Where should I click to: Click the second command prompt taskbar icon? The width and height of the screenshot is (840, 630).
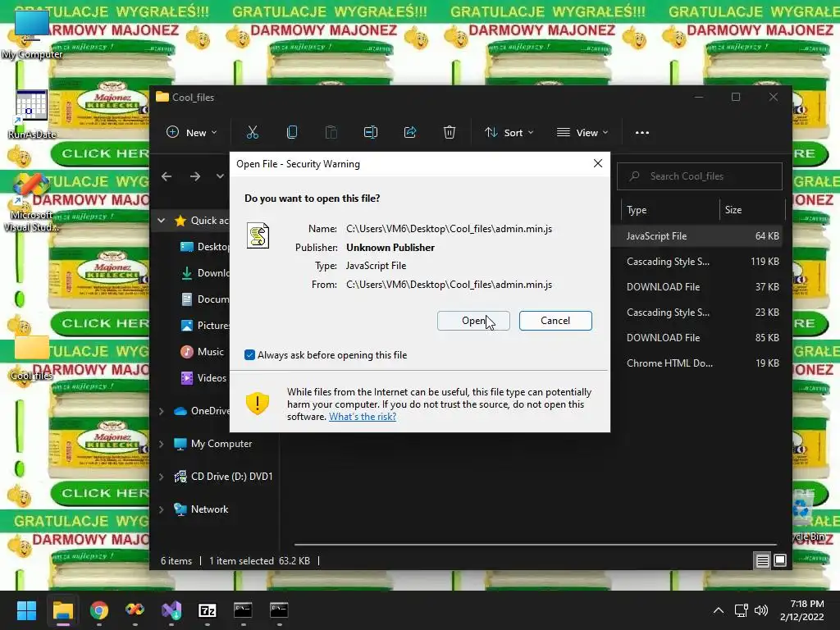(x=279, y=610)
